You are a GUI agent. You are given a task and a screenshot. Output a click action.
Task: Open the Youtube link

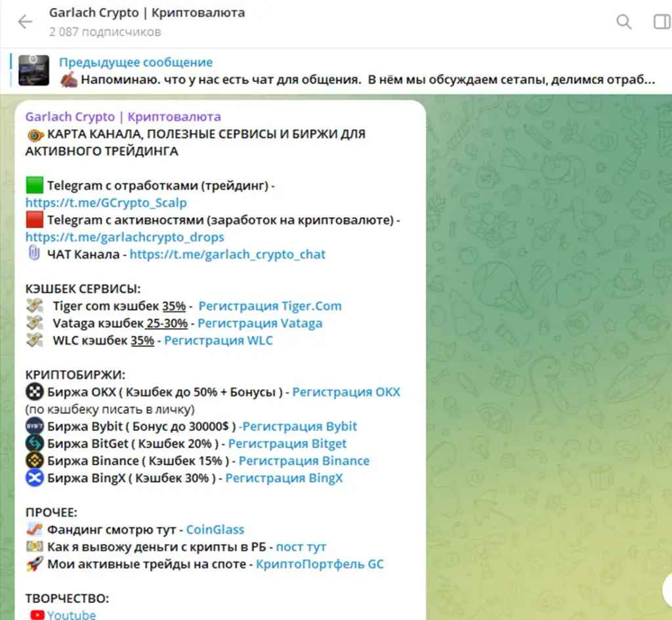[72, 615]
